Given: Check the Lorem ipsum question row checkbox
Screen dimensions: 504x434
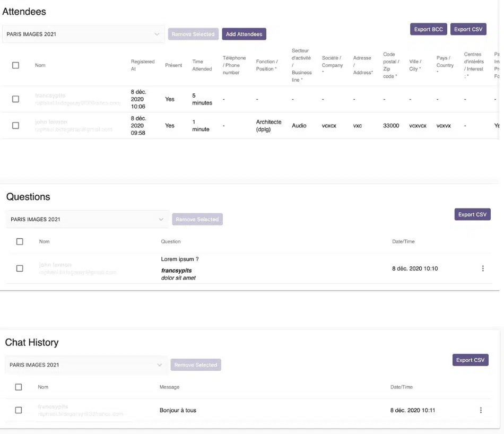Looking at the screenshot, I should click(20, 268).
